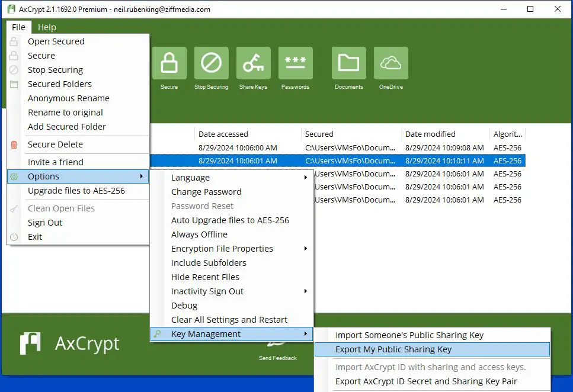
Task: Expand the Key Management submenu arrow
Action: point(306,334)
